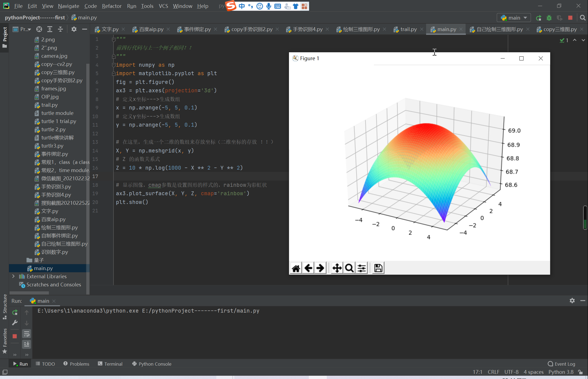Click the matplotlib Home reset view icon
The width and height of the screenshot is (588, 379).
coord(296,268)
